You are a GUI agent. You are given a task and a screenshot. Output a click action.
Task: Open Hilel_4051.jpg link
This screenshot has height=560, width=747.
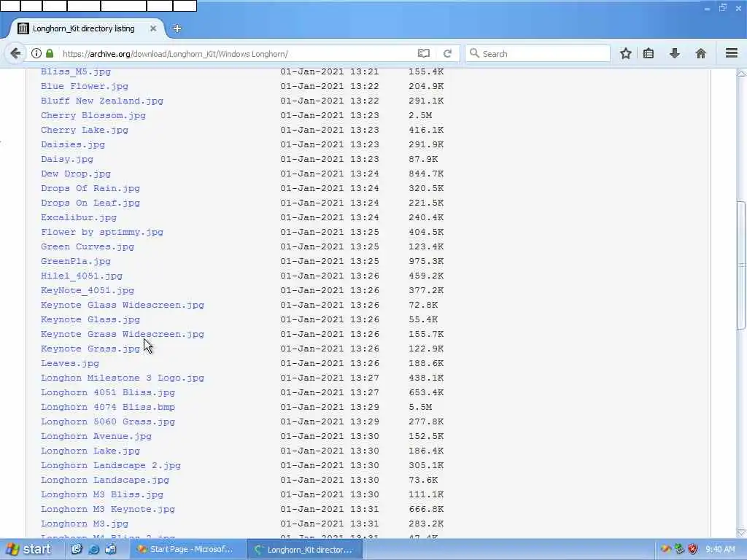82,276
